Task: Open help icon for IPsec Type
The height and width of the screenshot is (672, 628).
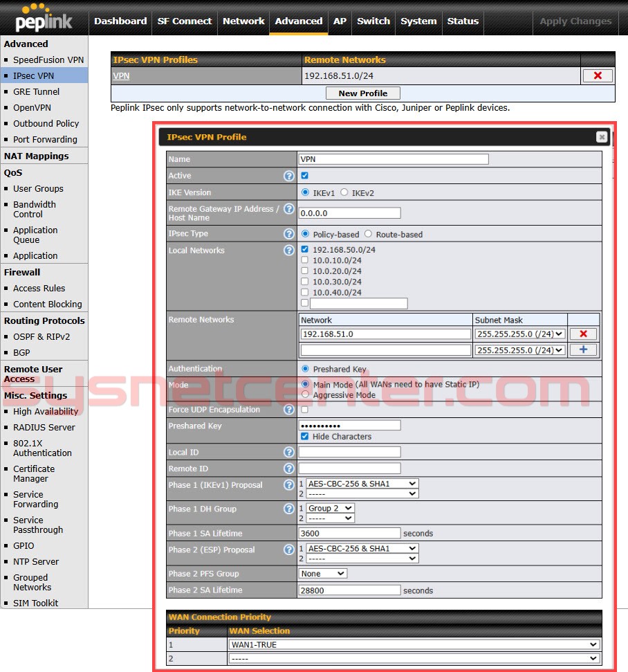Action: point(289,233)
